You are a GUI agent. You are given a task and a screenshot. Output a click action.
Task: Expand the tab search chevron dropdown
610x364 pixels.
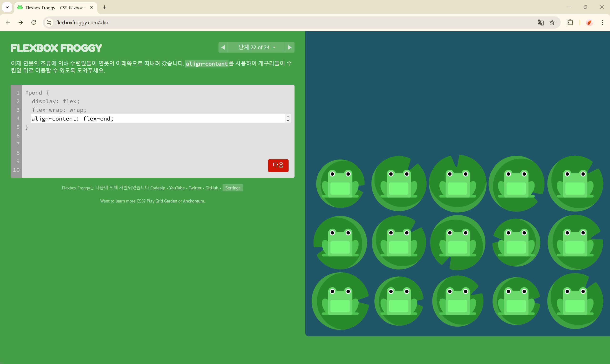click(7, 7)
